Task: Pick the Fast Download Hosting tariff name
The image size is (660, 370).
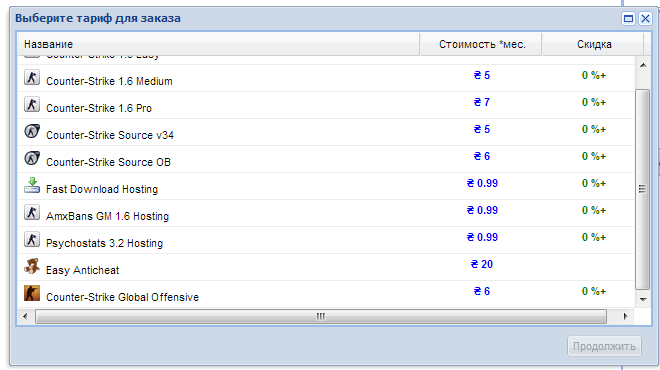Action: [102, 189]
